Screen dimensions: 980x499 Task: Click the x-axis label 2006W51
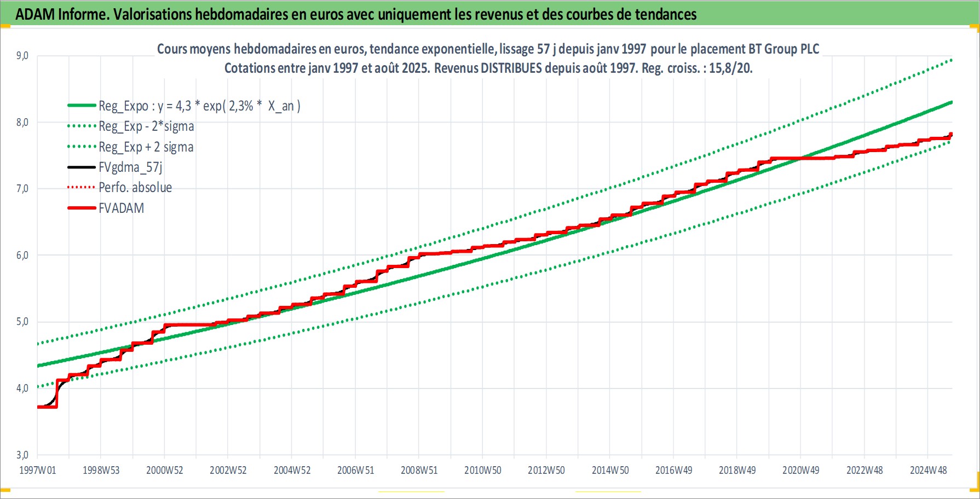click(x=356, y=471)
